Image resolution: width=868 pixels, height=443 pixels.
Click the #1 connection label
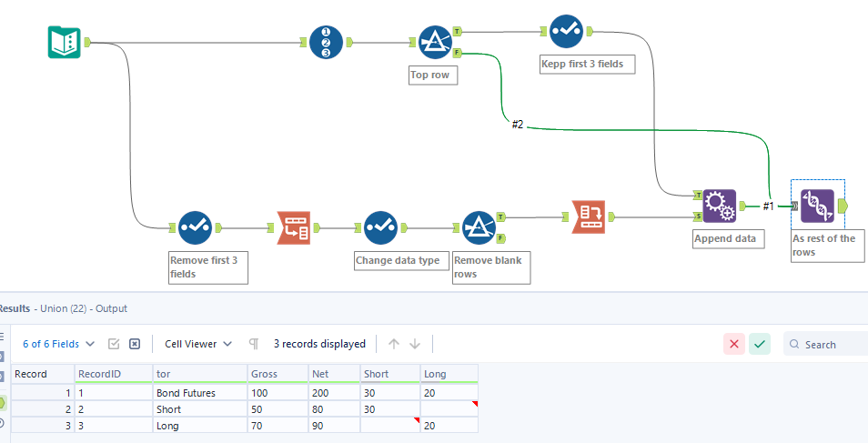coord(768,206)
